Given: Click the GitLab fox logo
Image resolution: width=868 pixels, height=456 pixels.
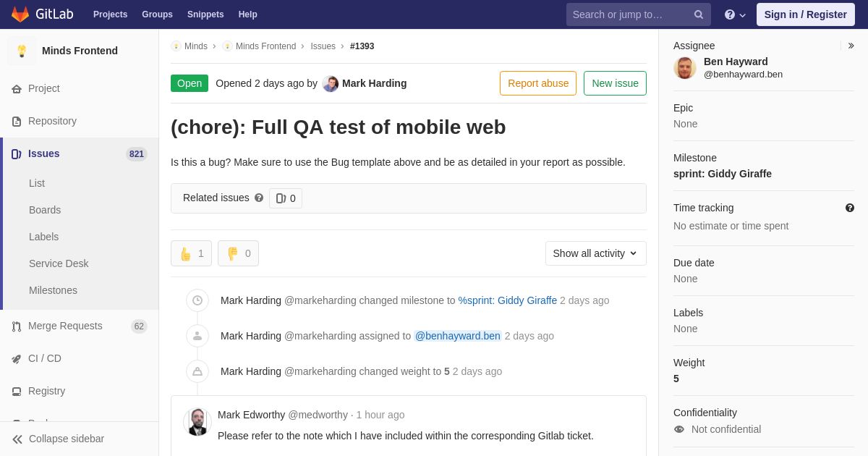Looking at the screenshot, I should click(20, 14).
